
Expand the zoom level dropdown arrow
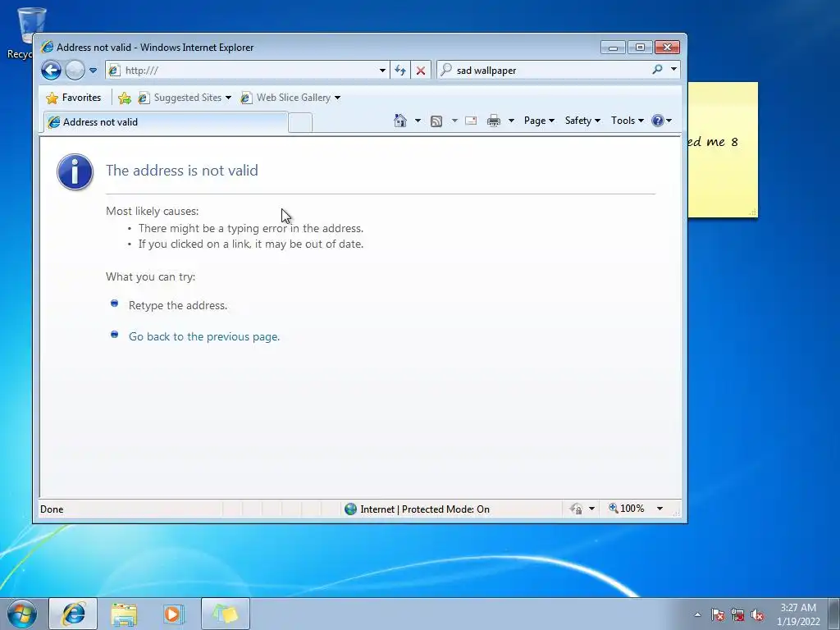point(660,509)
